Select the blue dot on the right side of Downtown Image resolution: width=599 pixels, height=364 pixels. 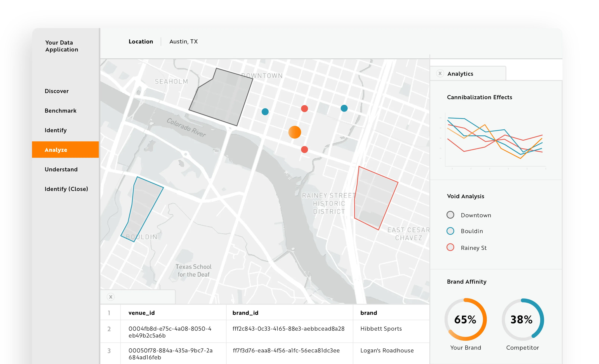pos(344,108)
